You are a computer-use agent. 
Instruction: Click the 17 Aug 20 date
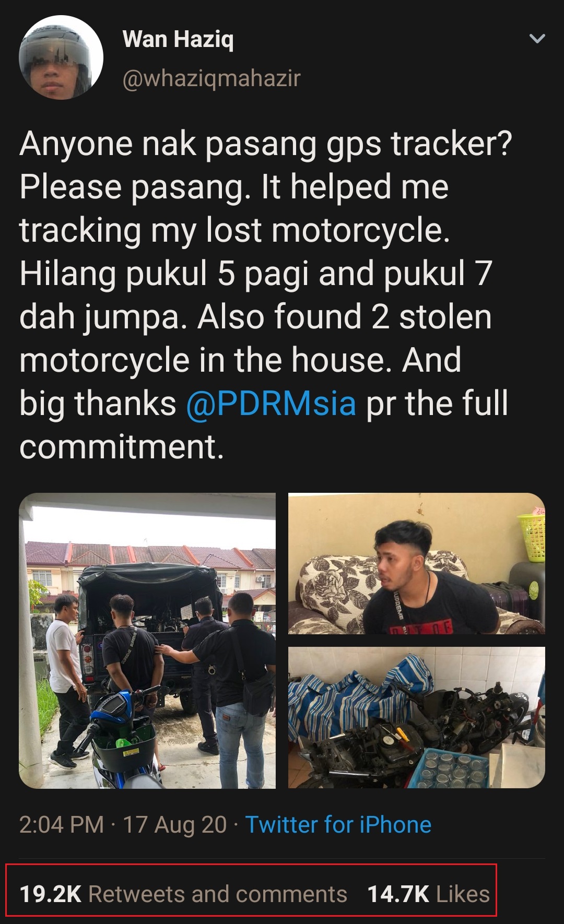175,825
